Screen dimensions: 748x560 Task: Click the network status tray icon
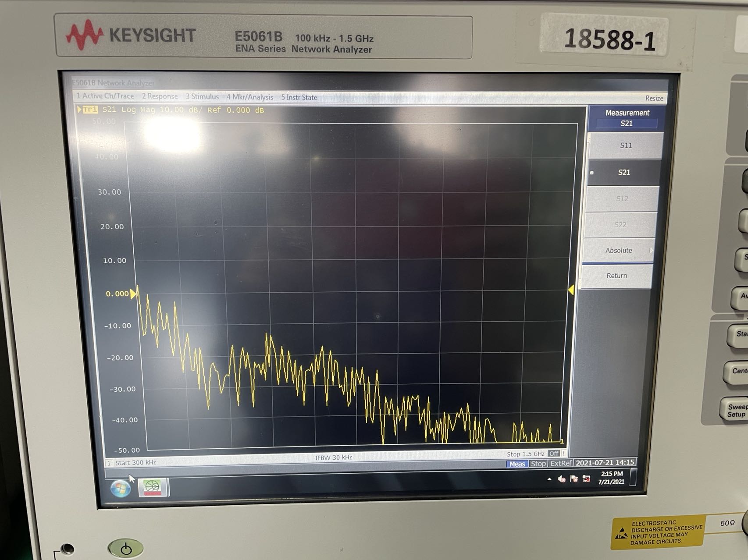(586, 479)
